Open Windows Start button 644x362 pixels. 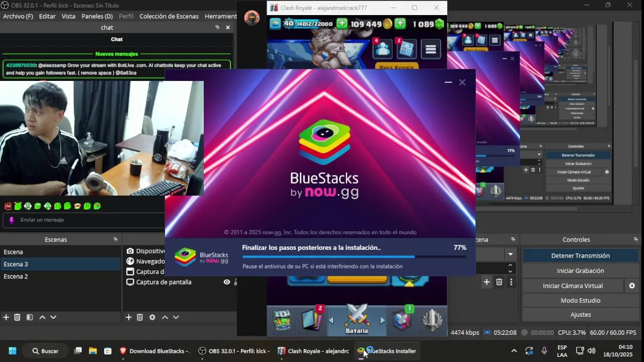pos(13,351)
